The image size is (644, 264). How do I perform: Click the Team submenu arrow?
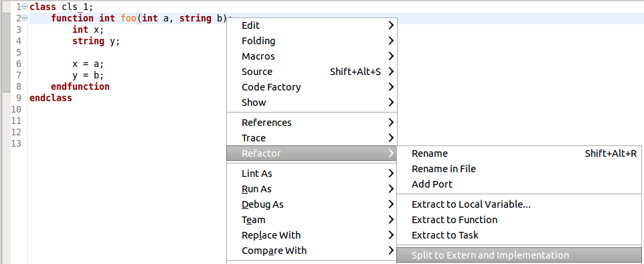click(390, 220)
